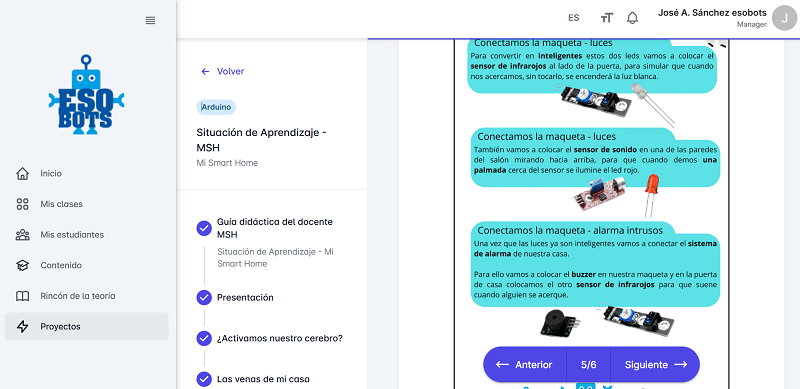Click the red LED image
Screen dimensions: 800x389
652,195
